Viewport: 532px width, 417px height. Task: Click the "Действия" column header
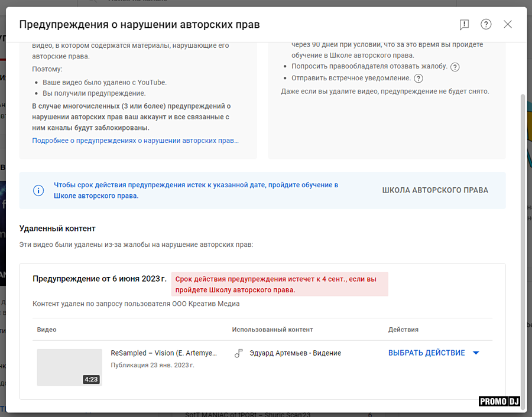403,330
